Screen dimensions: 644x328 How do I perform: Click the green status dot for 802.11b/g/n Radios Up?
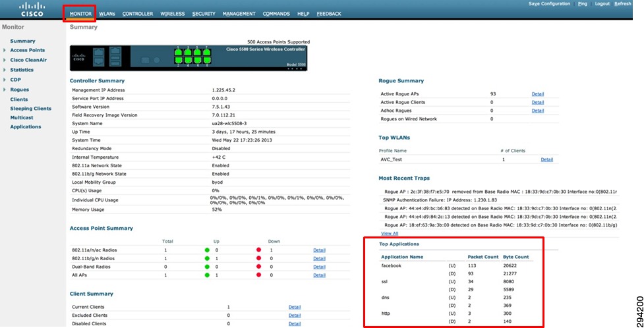point(207,258)
